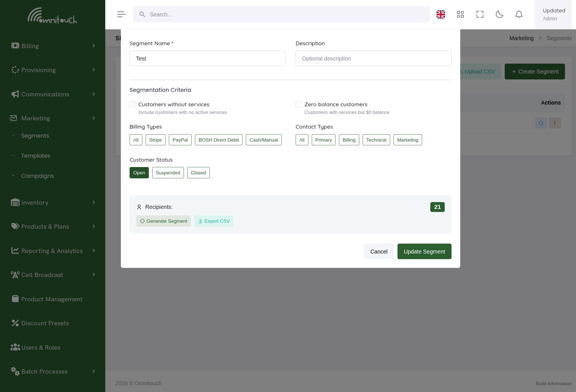576x392 pixels.
Task: Toggle the Technical contact type
Action: (376, 140)
